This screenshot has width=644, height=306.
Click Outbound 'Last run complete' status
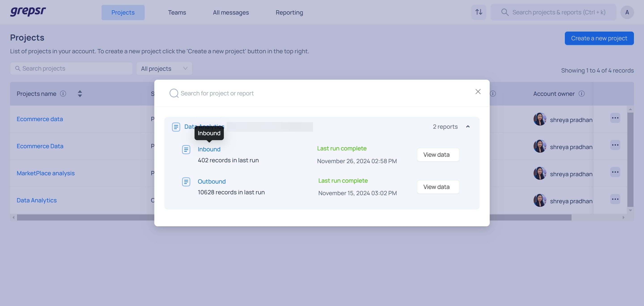(343, 181)
